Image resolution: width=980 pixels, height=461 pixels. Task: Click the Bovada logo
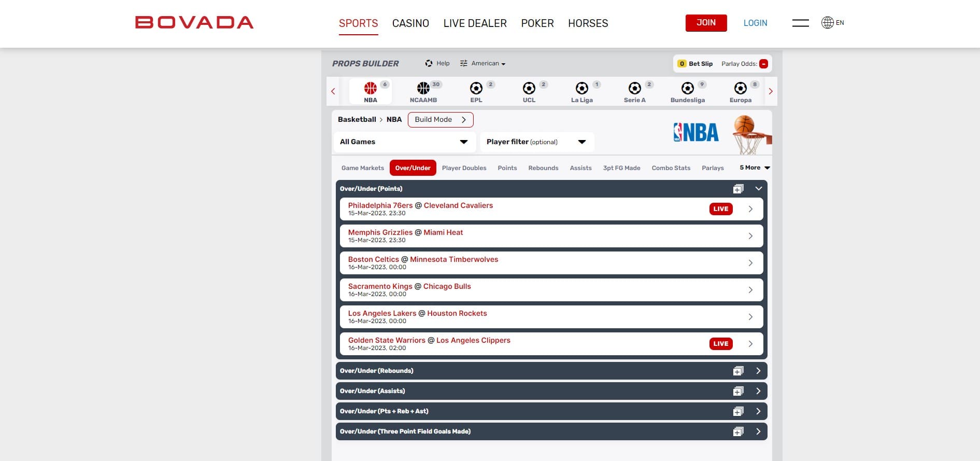coord(194,22)
